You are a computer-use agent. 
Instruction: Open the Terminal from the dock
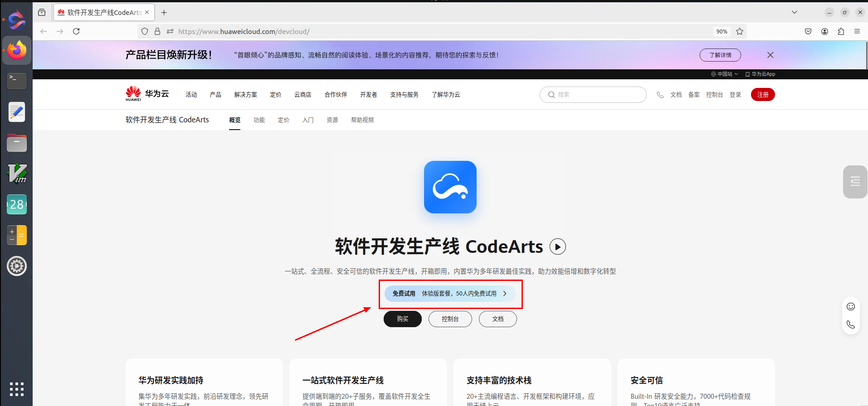(x=17, y=81)
